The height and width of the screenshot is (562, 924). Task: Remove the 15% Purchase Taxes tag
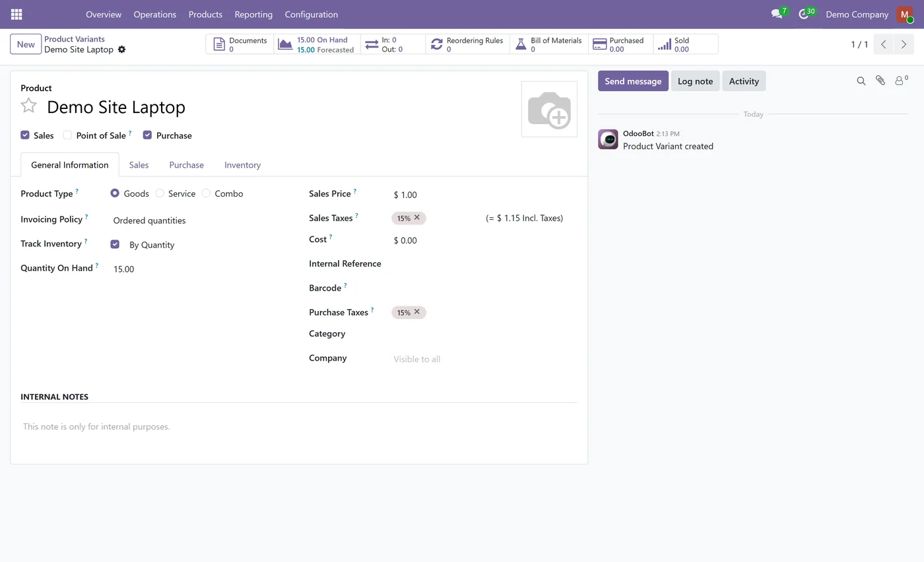point(417,312)
